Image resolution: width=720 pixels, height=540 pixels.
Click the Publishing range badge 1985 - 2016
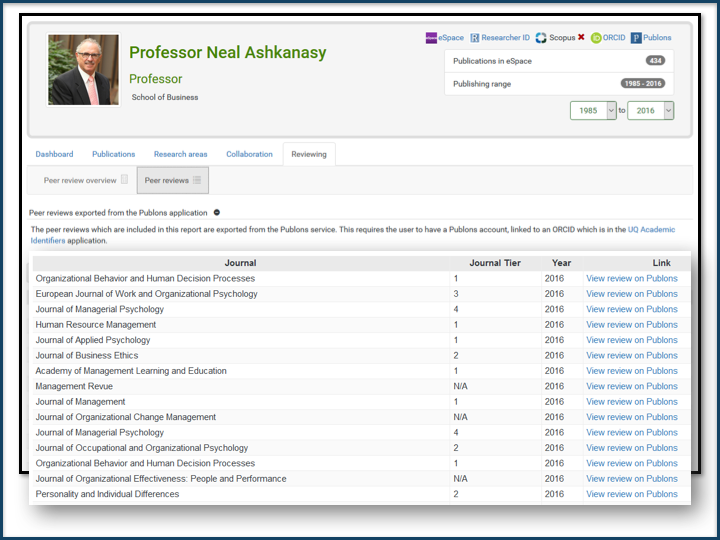pyautogui.click(x=643, y=84)
